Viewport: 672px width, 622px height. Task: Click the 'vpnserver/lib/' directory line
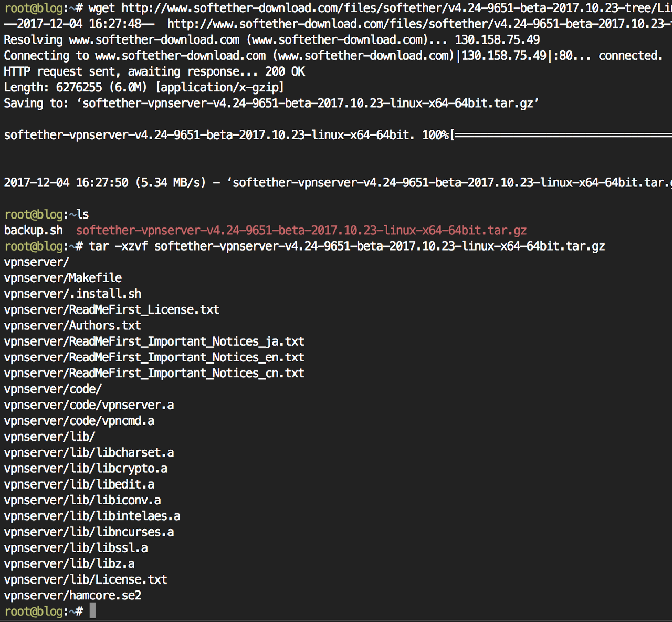(50, 437)
